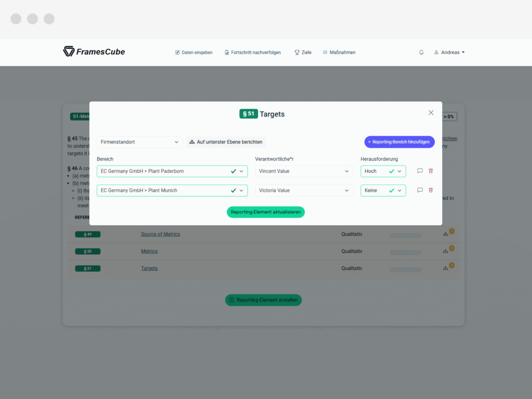Open the Andreas user menu
The height and width of the screenshot is (399, 532).
click(x=449, y=52)
